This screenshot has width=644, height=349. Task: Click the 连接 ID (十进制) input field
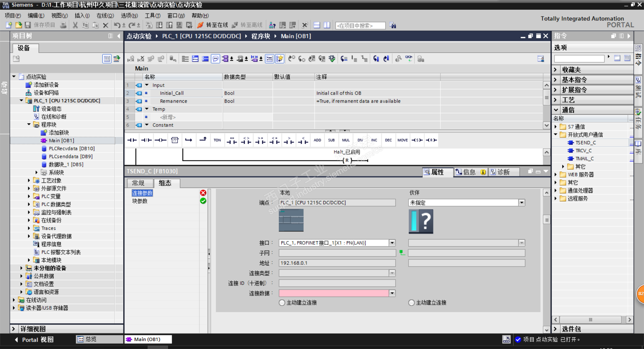click(337, 283)
